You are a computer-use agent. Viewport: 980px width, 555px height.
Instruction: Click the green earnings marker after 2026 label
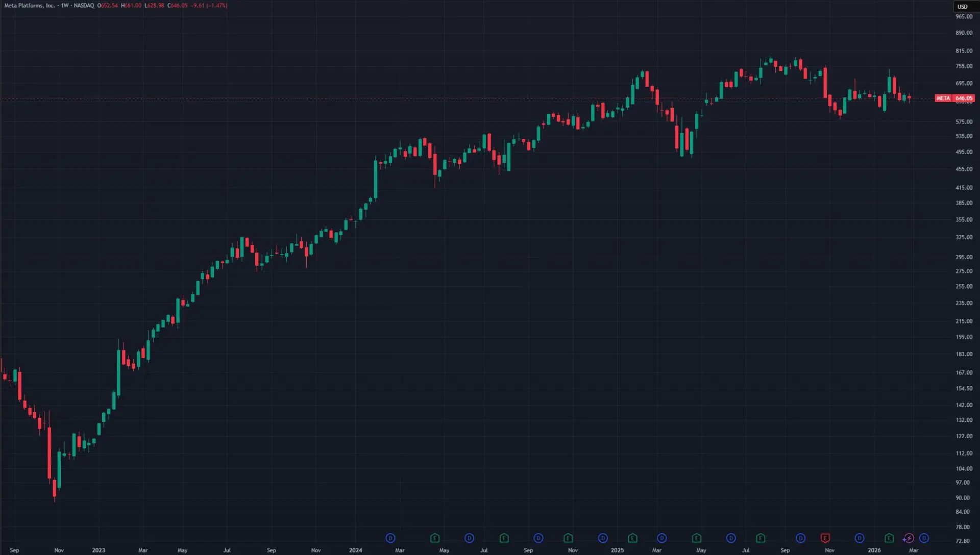[889, 538]
